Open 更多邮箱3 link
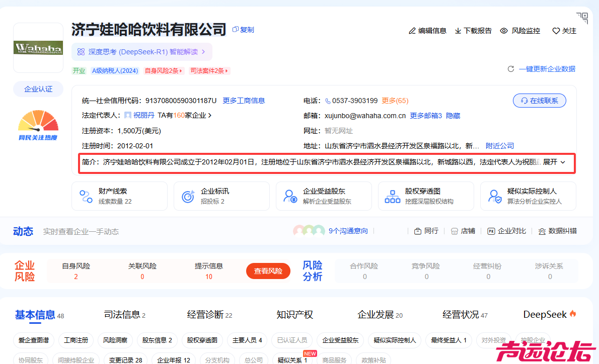Screen dimensions: 599x364 (x=426, y=116)
